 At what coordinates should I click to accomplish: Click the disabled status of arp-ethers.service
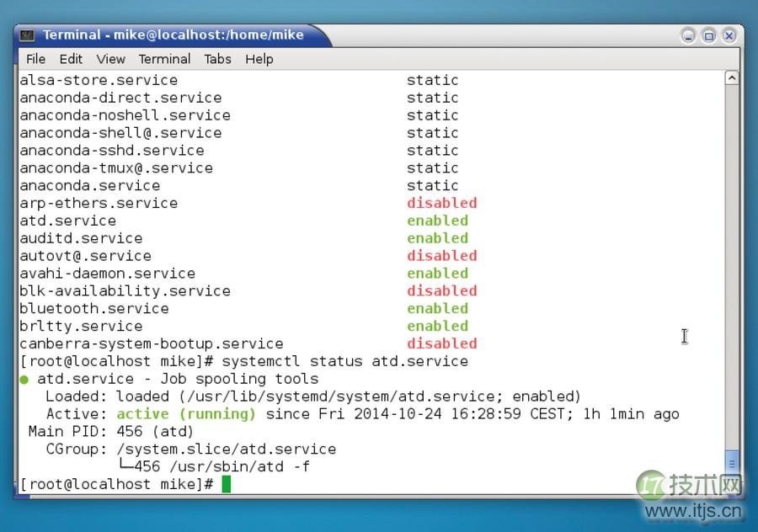[442, 203]
